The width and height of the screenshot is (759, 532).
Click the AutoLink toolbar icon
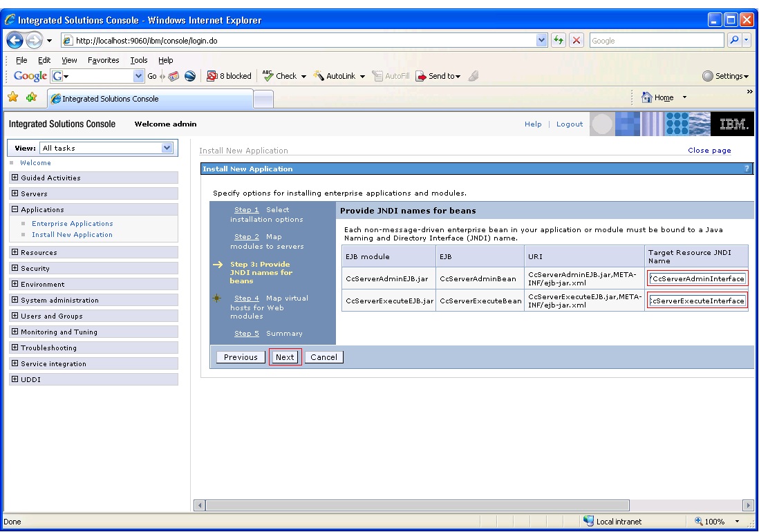pyautogui.click(x=318, y=76)
